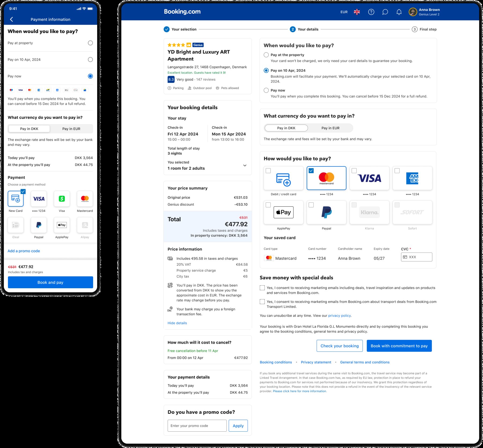Select desktop ApplePay tile
483x448 pixels.
284,212
